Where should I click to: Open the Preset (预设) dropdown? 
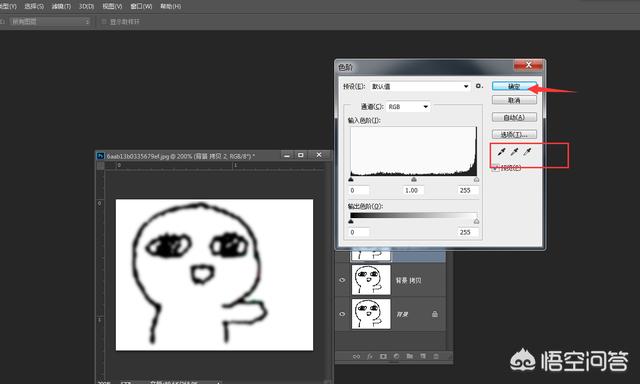(x=420, y=87)
